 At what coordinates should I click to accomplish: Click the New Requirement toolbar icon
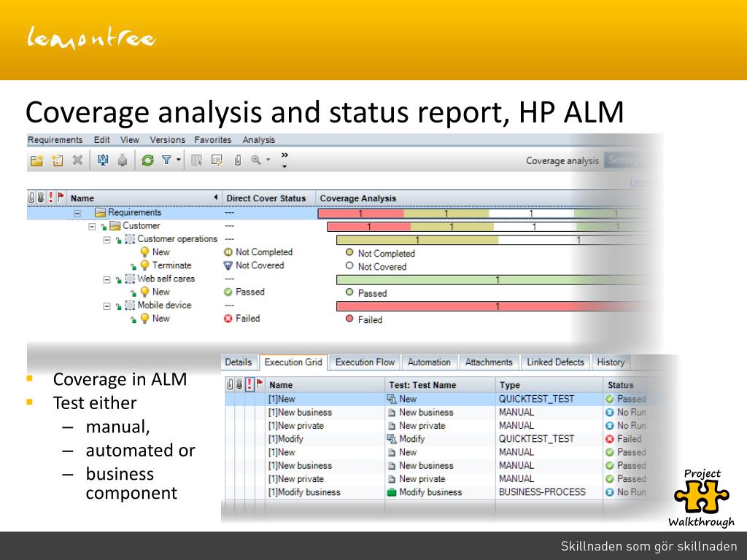tap(58, 160)
